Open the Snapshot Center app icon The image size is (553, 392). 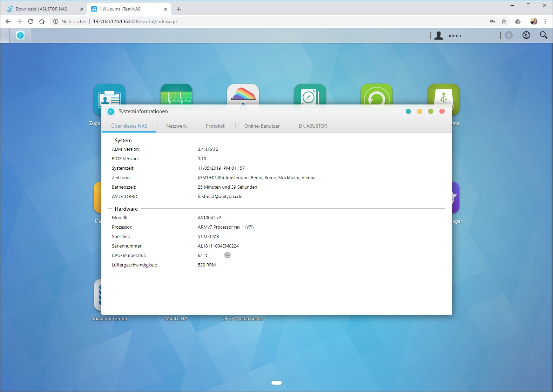97,295
